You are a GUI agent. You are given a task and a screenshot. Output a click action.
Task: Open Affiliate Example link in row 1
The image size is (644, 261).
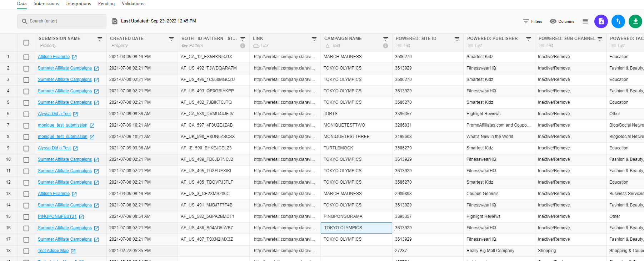(54, 57)
